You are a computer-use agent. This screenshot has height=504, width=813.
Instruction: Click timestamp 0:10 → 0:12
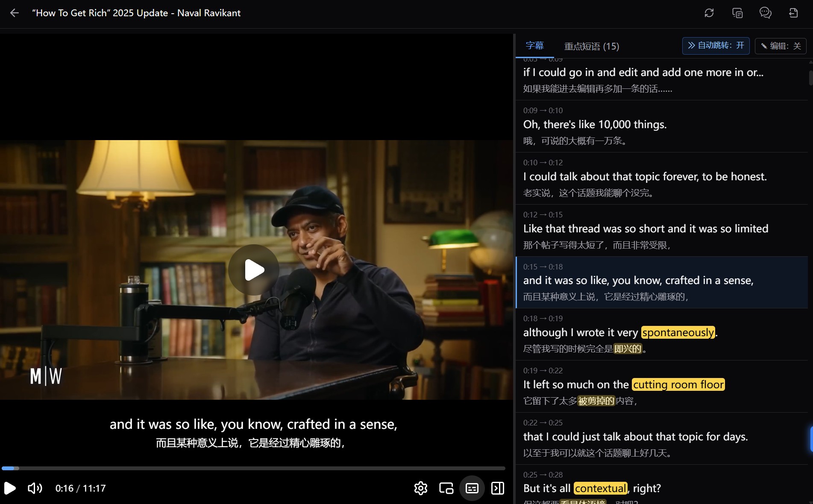pos(543,163)
